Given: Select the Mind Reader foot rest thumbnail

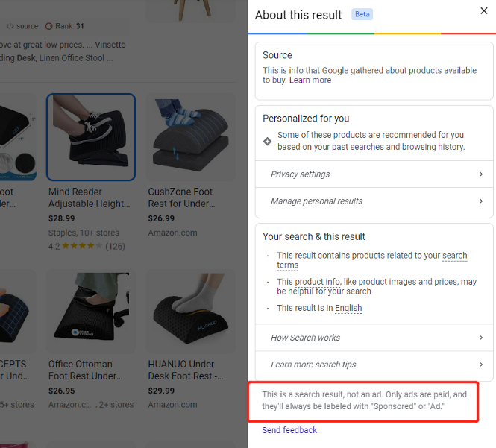Looking at the screenshot, I should click(x=91, y=137).
